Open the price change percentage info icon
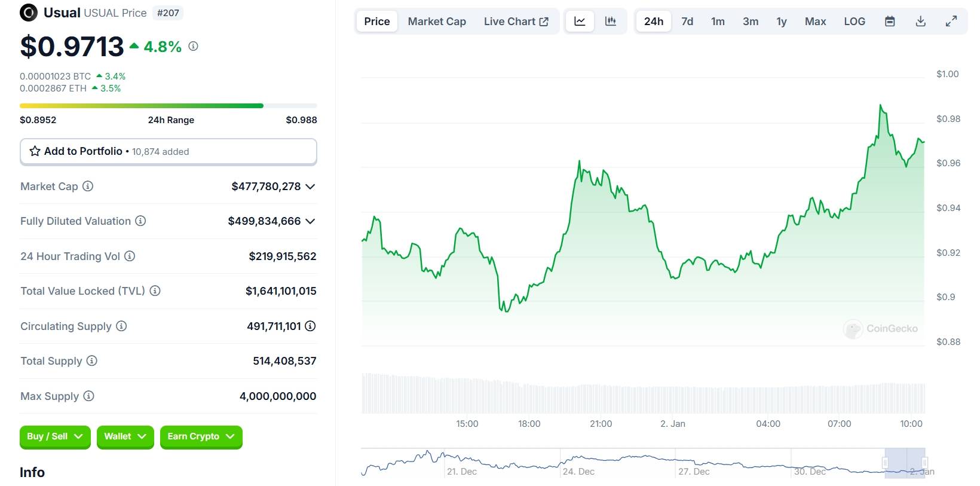The image size is (980, 486). point(193,46)
